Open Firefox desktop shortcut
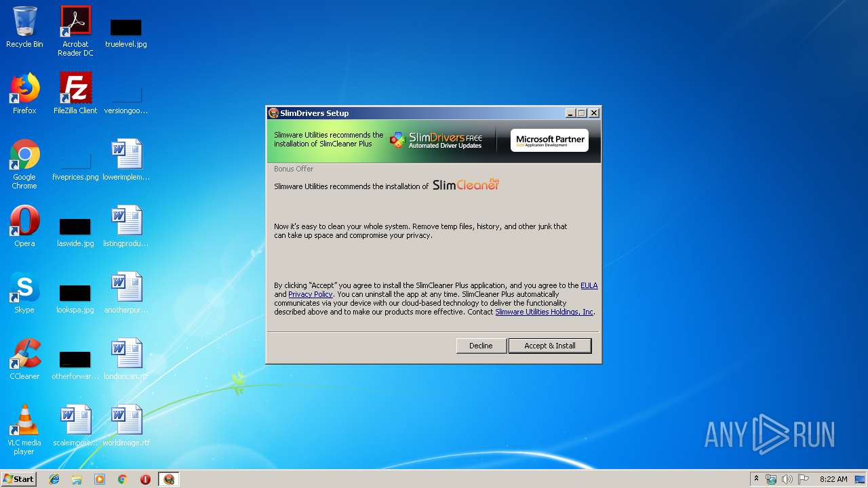This screenshot has height=488, width=868. pyautogui.click(x=24, y=94)
